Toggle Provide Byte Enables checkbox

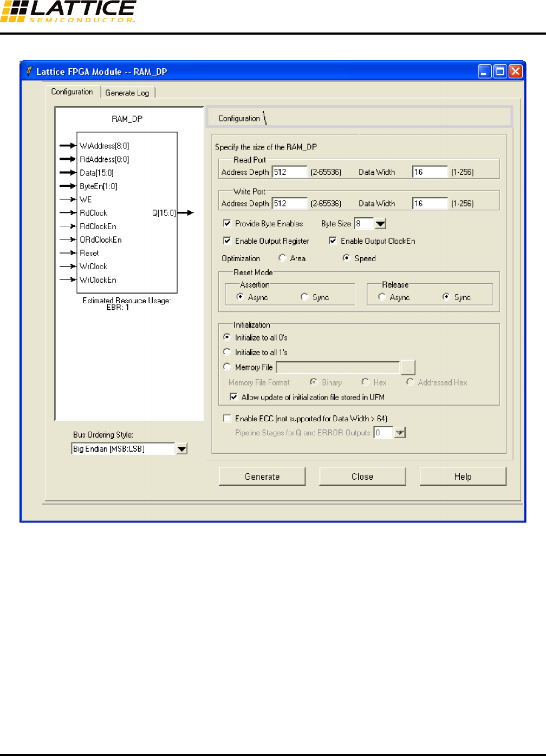click(227, 223)
